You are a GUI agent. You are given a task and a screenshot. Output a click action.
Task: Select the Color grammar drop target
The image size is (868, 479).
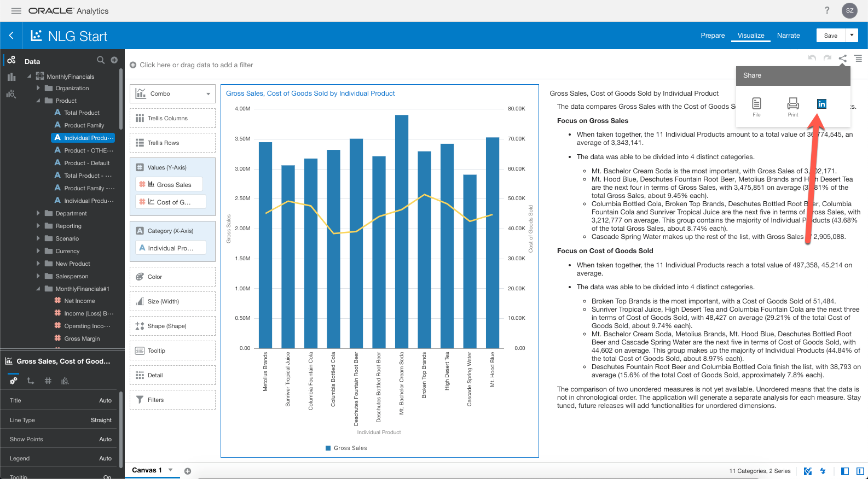[172, 277]
